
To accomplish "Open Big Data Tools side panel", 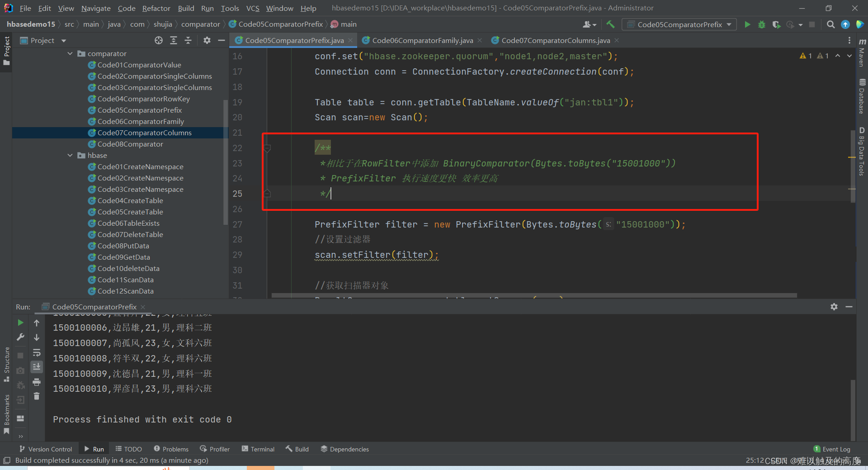I will 862,151.
